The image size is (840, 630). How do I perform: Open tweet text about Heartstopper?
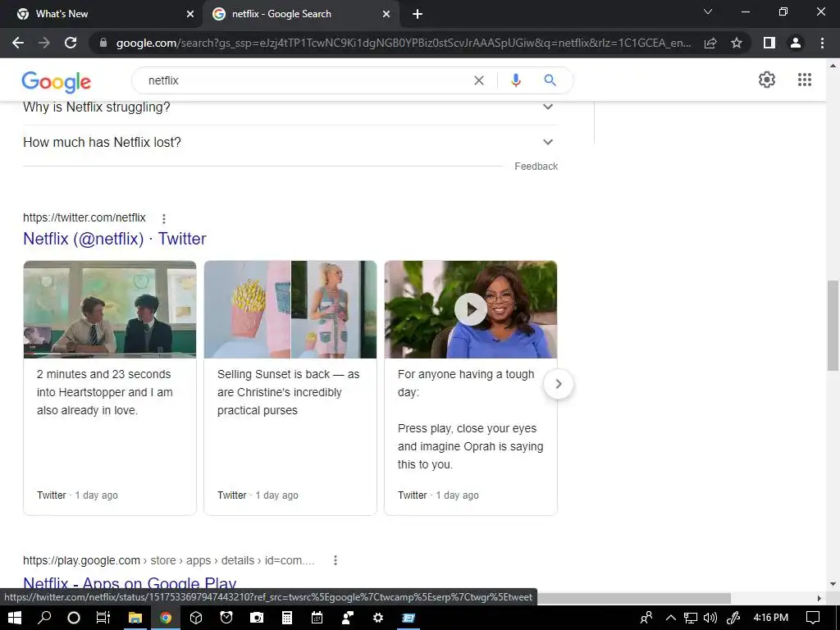104,392
